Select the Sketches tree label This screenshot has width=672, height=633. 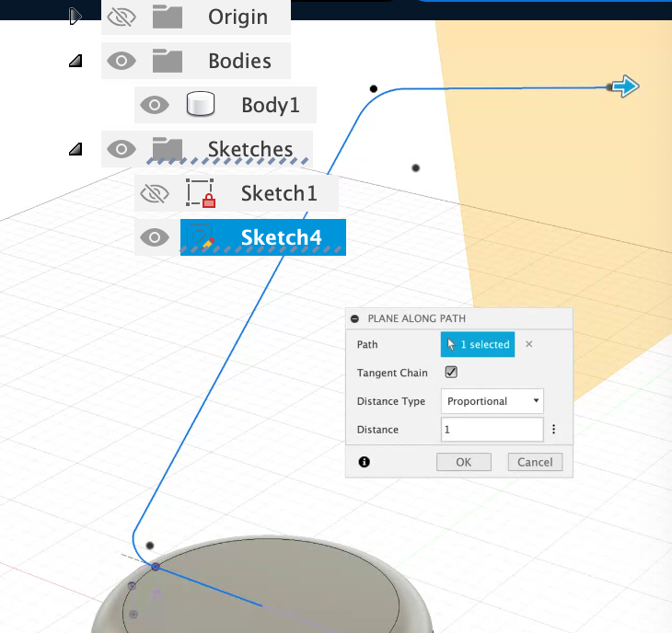250,149
